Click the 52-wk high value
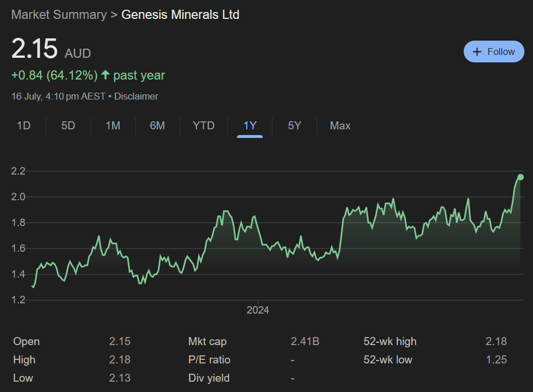The image size is (533, 392). (x=496, y=342)
